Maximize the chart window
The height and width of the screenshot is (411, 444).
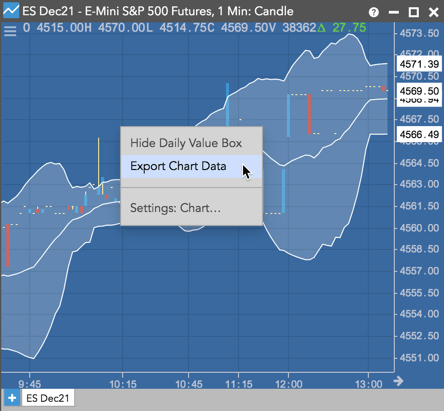tap(414, 12)
